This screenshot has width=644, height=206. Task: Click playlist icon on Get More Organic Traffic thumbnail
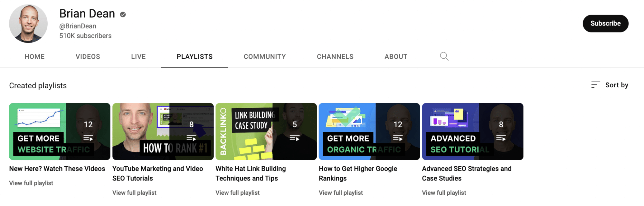tap(398, 138)
